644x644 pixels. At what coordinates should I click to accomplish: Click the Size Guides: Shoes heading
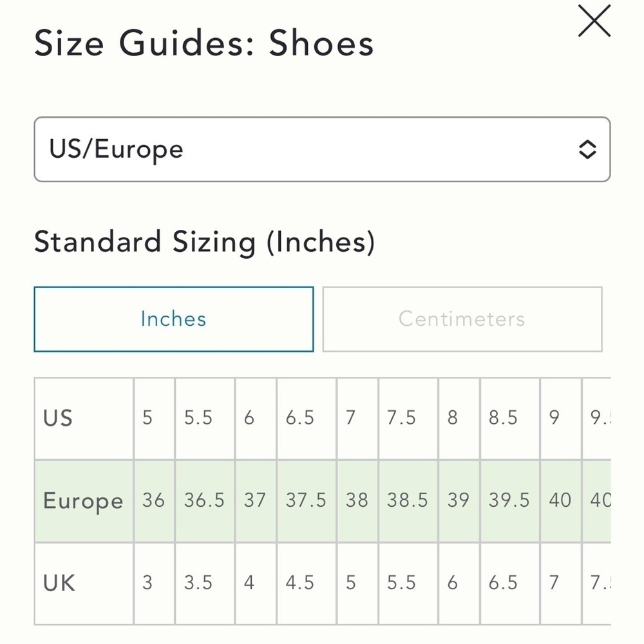(204, 43)
